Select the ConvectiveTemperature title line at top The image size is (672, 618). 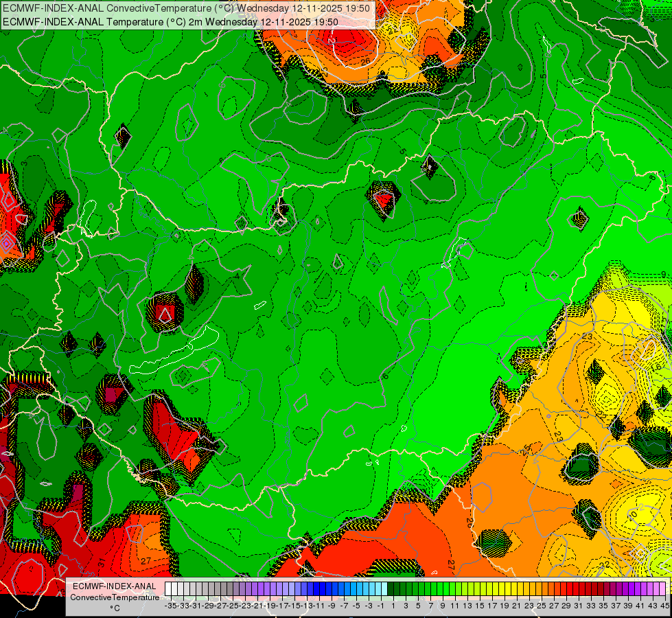[x=187, y=8]
